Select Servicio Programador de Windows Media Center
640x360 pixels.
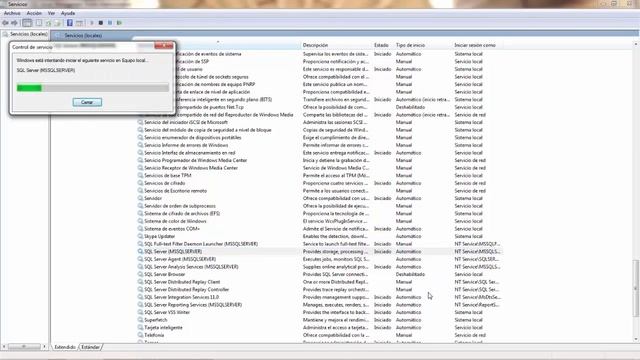pos(196,160)
